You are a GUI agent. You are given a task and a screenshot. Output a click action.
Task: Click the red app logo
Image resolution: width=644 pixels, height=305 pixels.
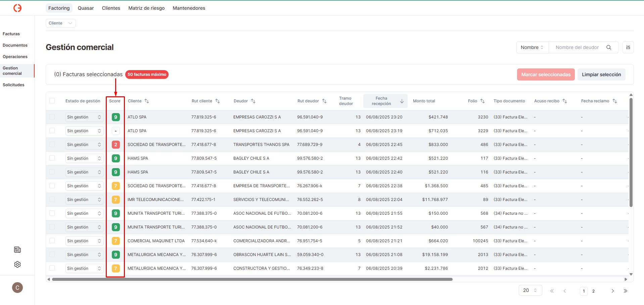(x=17, y=8)
